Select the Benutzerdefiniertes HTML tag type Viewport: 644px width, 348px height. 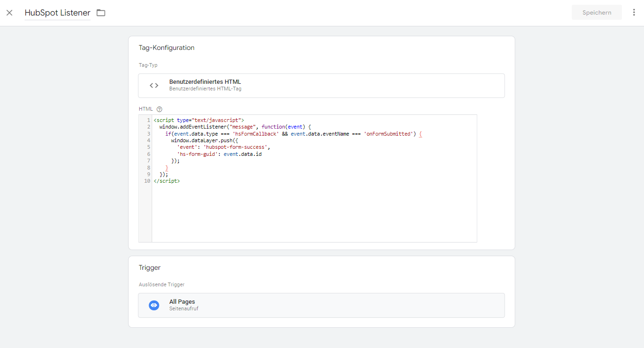point(321,85)
